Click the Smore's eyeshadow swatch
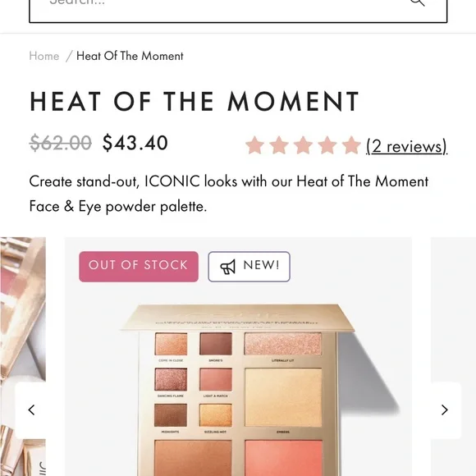This screenshot has width=476, height=476. click(x=216, y=344)
